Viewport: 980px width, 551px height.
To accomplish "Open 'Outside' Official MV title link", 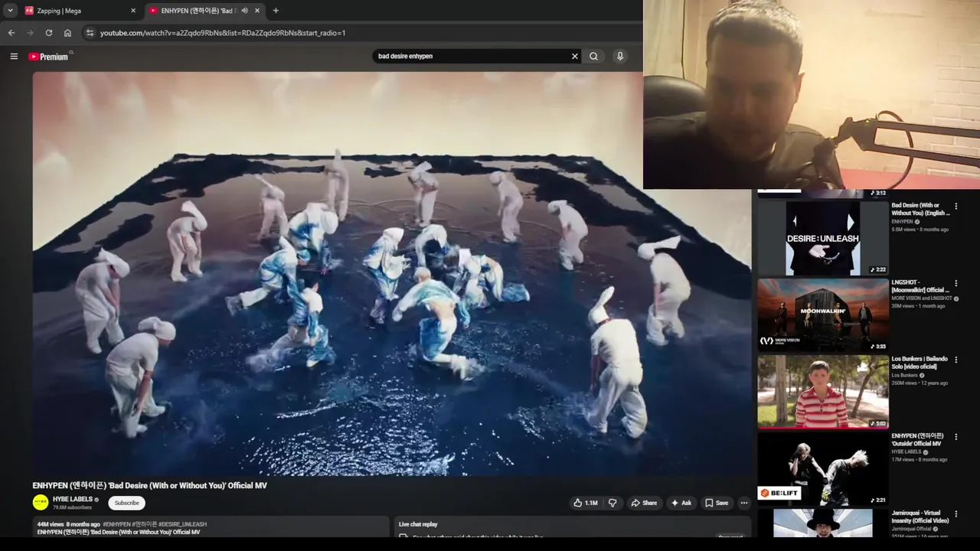I will click(917, 439).
